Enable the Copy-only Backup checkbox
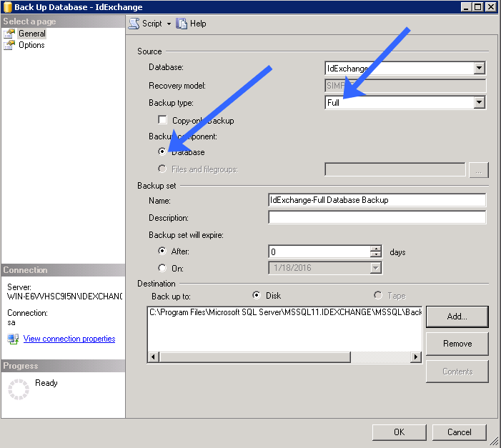 (162, 120)
